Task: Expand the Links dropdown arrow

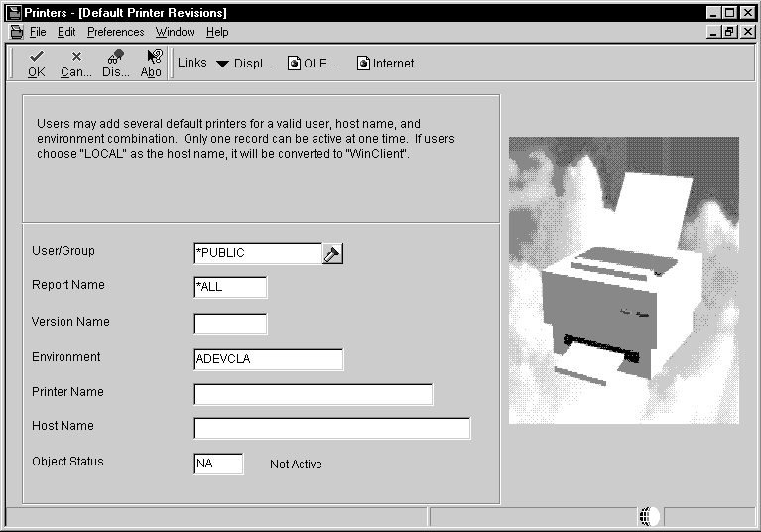Action: 222,64
